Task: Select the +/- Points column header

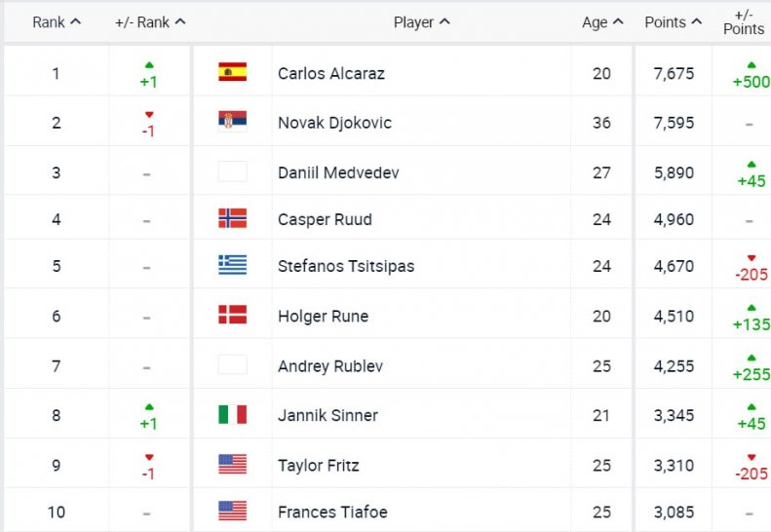Action: click(x=744, y=22)
